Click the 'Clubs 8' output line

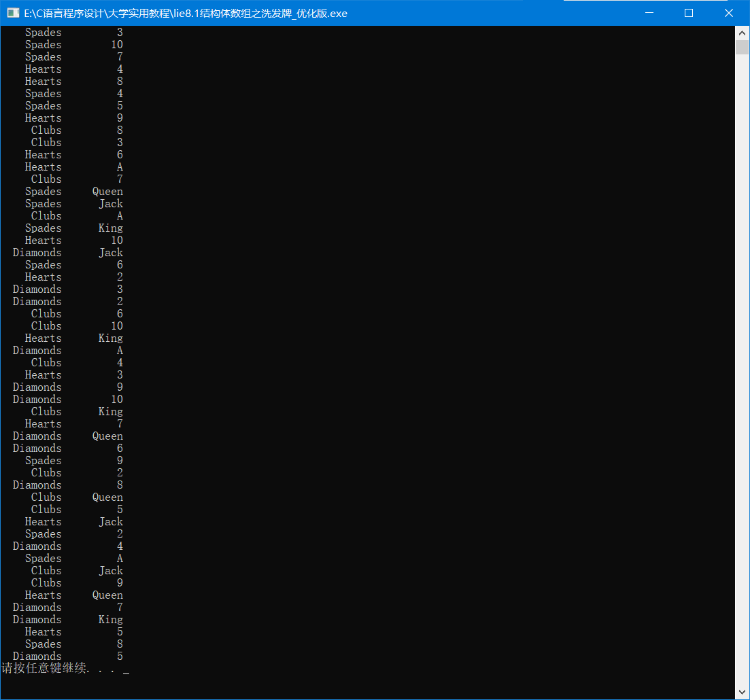[x=77, y=130]
